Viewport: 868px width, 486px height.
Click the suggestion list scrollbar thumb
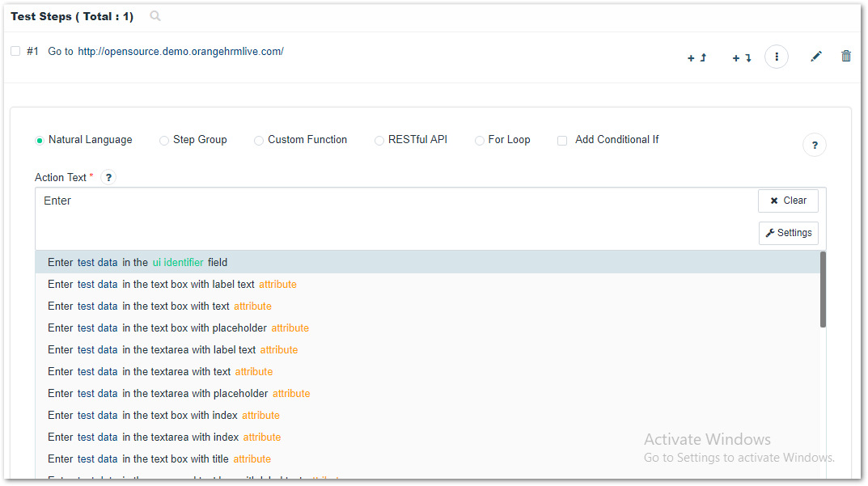pyautogui.click(x=823, y=289)
